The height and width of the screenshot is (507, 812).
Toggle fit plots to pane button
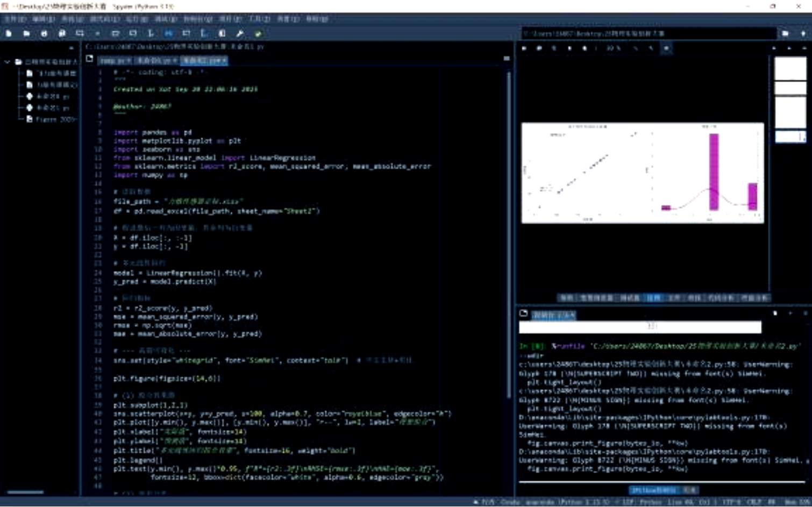666,48
